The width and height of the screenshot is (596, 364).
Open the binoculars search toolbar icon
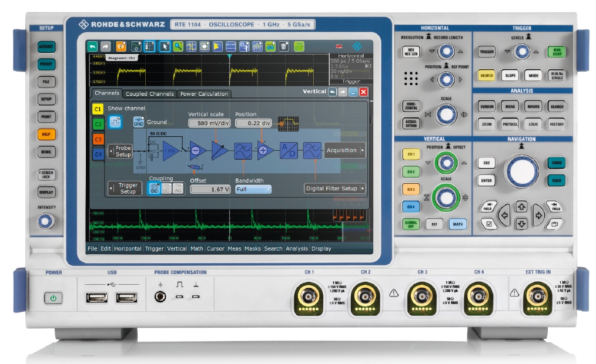point(270,46)
